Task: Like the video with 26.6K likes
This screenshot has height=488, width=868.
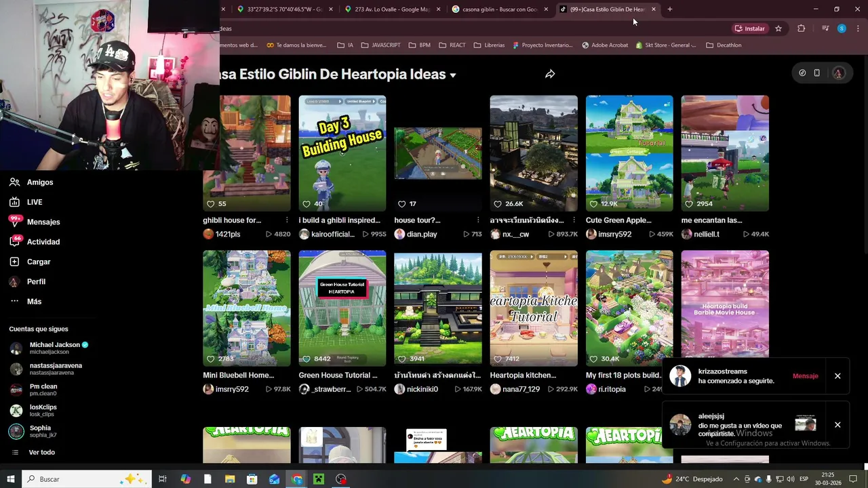Action: 498,204
